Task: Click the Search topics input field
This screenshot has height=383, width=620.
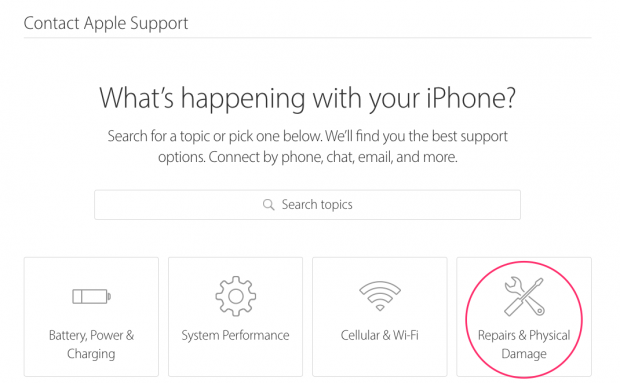Action: coord(307,205)
